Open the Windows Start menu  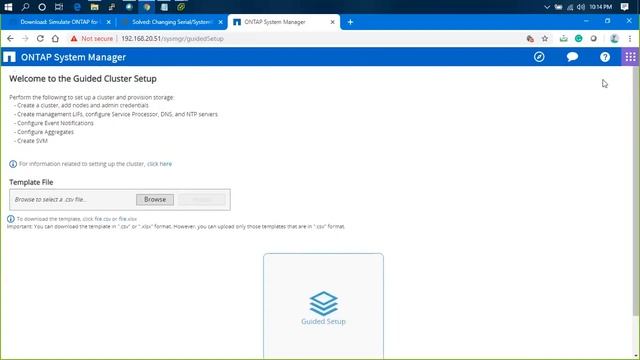tap(8, 7)
